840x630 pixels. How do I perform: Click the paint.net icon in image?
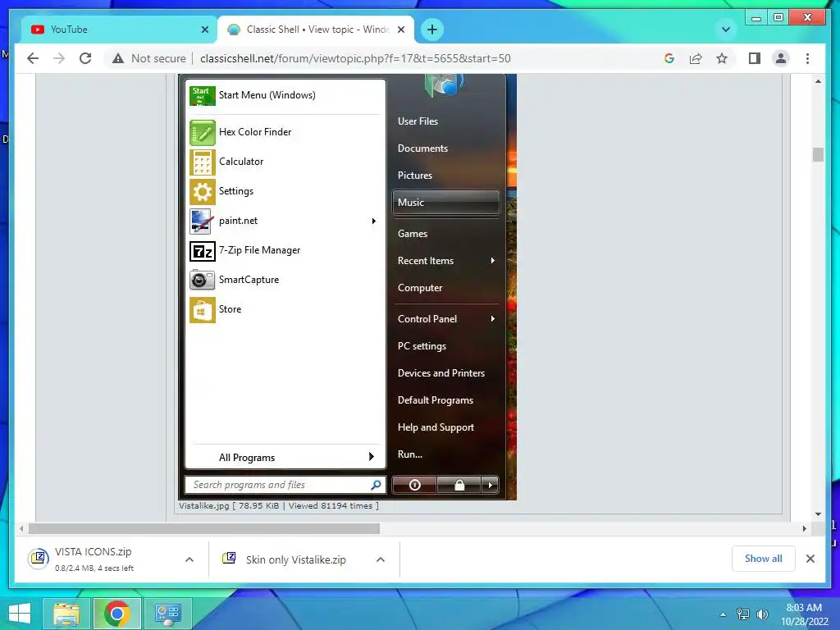203,221
